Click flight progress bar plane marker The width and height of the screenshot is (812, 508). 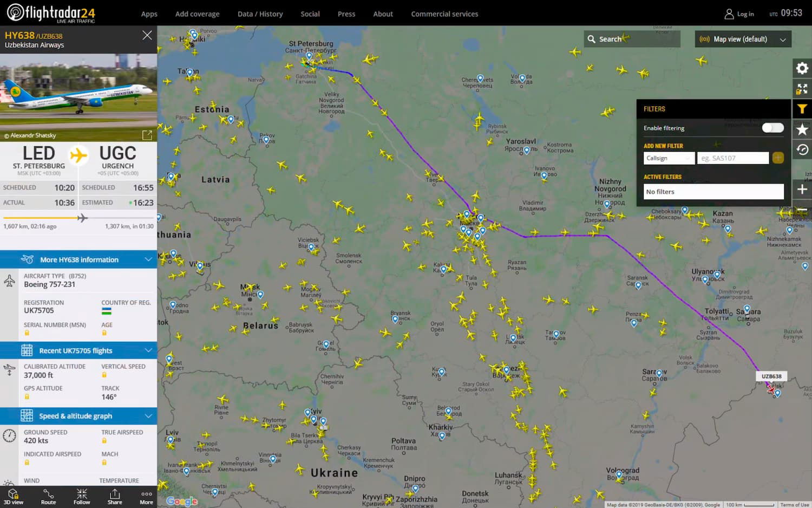[82, 218]
